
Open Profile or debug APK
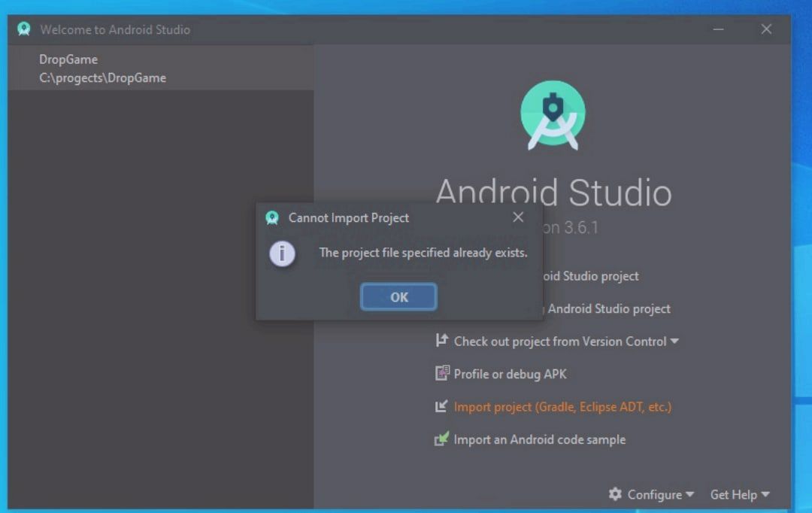tap(510, 374)
